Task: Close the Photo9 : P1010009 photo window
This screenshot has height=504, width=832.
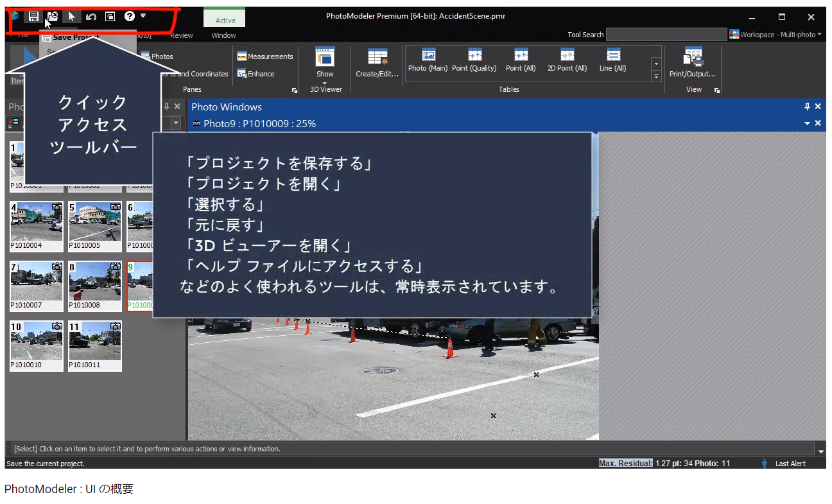Action: pyautogui.click(x=818, y=123)
